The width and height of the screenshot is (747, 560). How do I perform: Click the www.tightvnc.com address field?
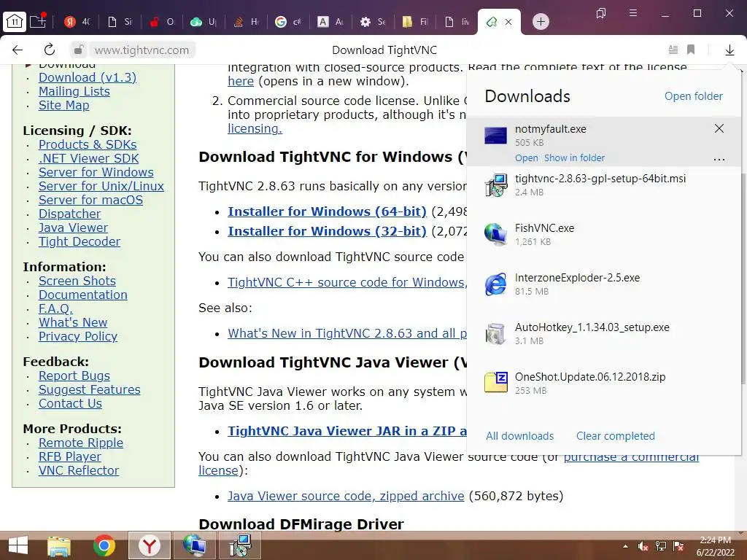(x=142, y=50)
